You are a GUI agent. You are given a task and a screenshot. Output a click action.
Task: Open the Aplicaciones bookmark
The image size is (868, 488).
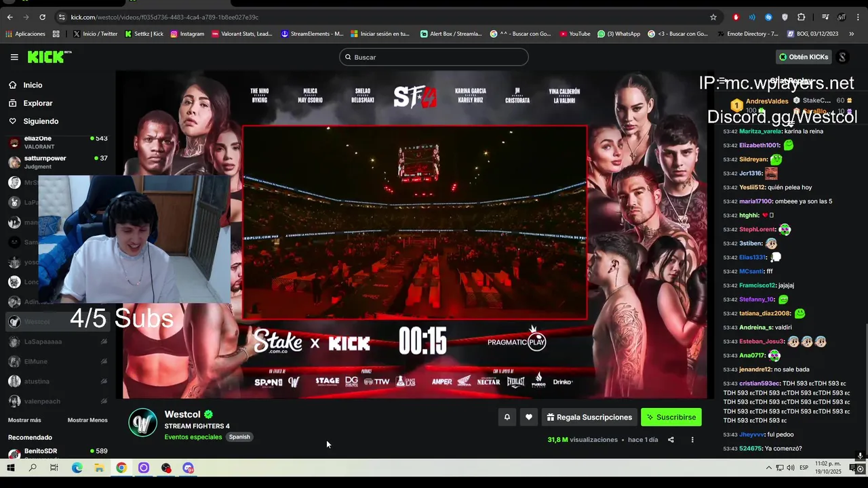point(26,34)
